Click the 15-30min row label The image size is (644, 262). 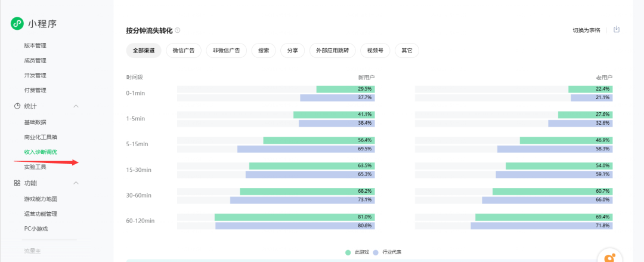point(138,169)
